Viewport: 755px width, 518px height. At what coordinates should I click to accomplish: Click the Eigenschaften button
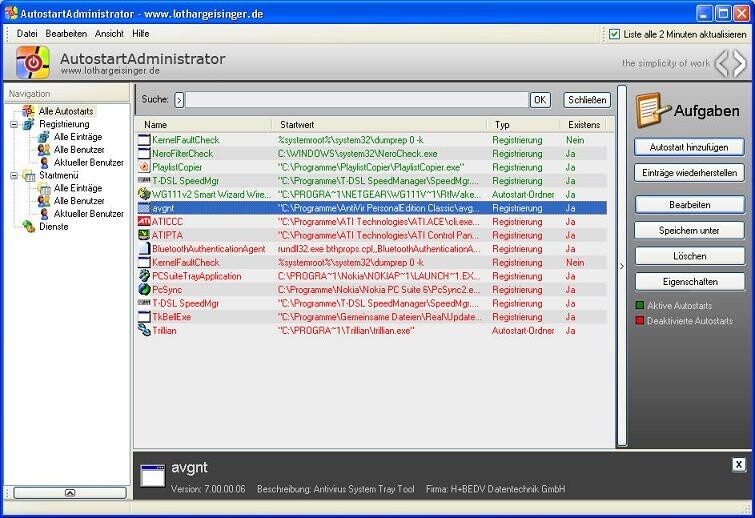tap(690, 282)
